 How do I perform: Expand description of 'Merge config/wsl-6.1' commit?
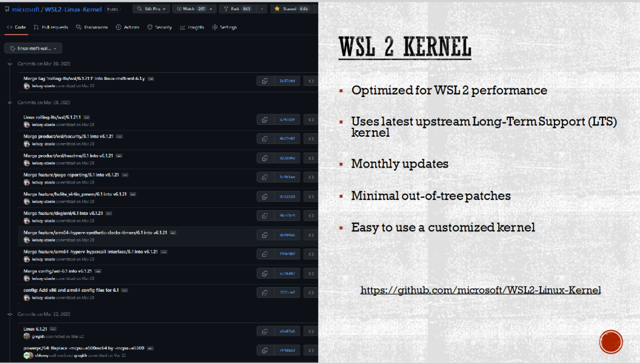(x=98, y=271)
